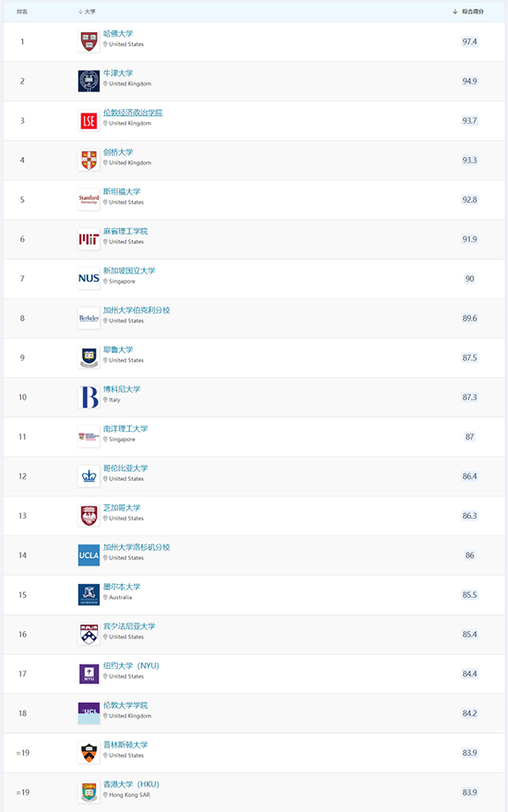Sort the list by 大学 column
Screen dimensions: 508x812
(87, 11)
